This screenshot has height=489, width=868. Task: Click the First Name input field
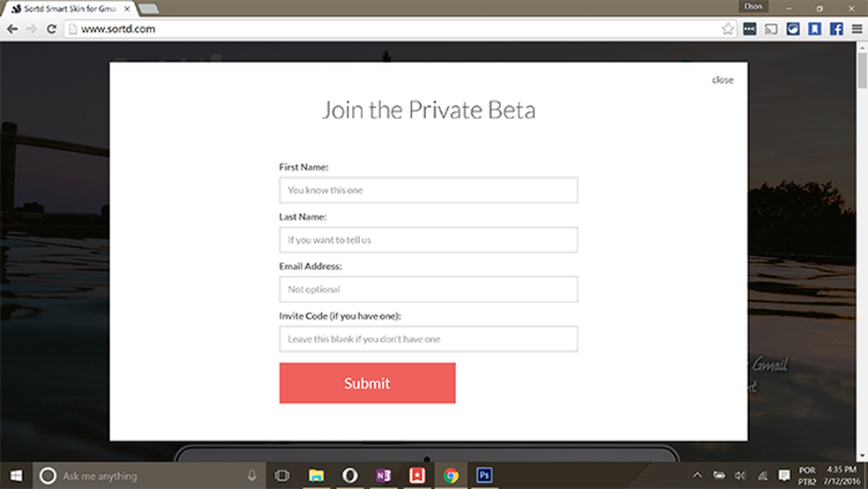coord(428,190)
